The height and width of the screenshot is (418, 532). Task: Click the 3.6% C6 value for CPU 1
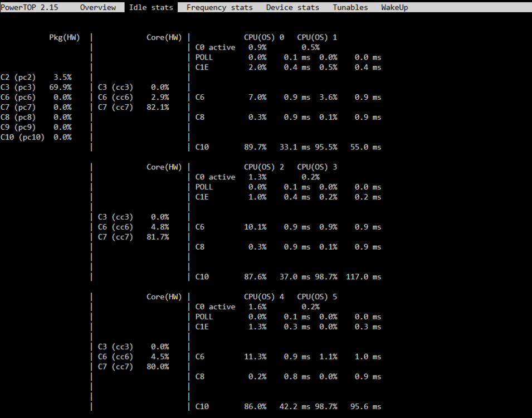point(328,98)
